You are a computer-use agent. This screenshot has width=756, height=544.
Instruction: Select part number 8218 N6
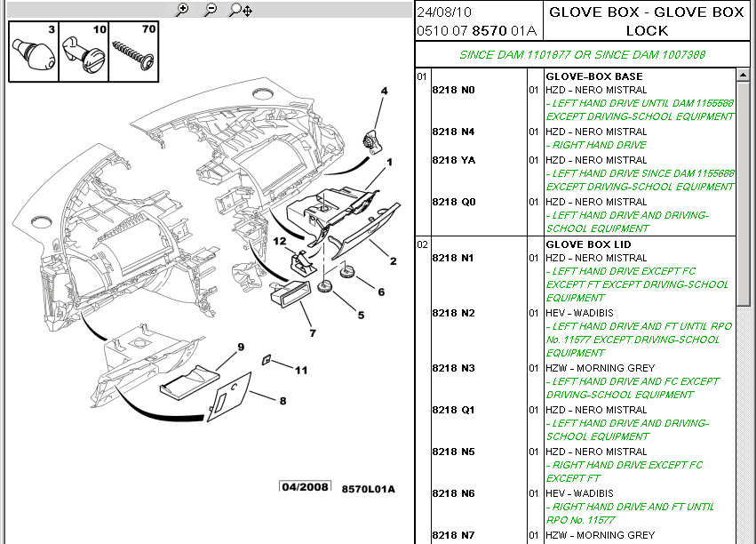453,493
